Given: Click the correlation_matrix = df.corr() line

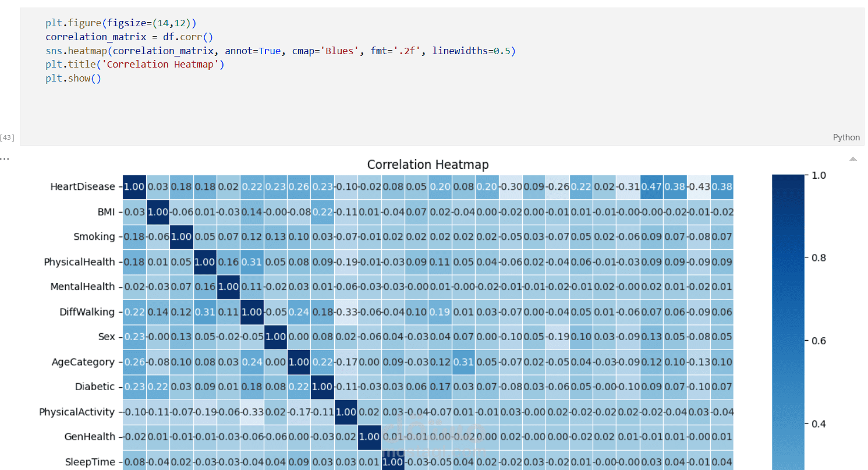Looking at the screenshot, I should click(130, 37).
